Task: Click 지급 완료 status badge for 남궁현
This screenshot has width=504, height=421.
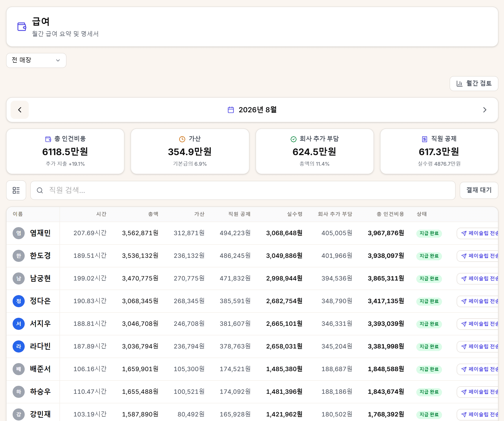Action: 429,279
